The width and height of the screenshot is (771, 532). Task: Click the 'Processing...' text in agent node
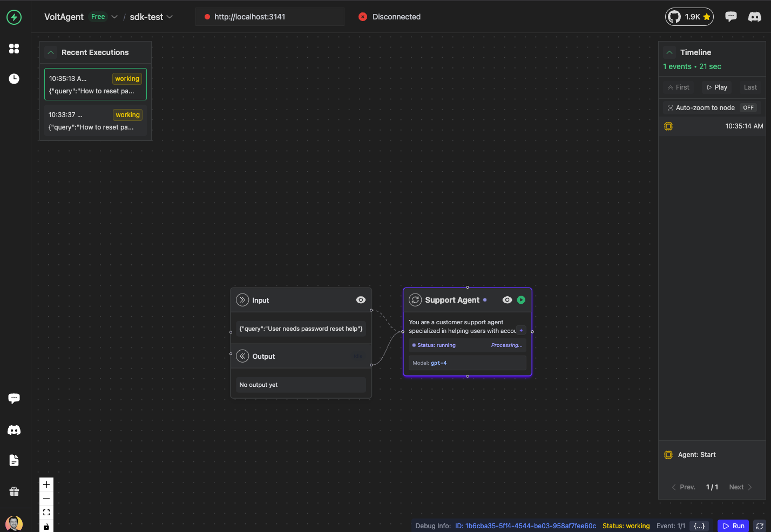pos(507,345)
